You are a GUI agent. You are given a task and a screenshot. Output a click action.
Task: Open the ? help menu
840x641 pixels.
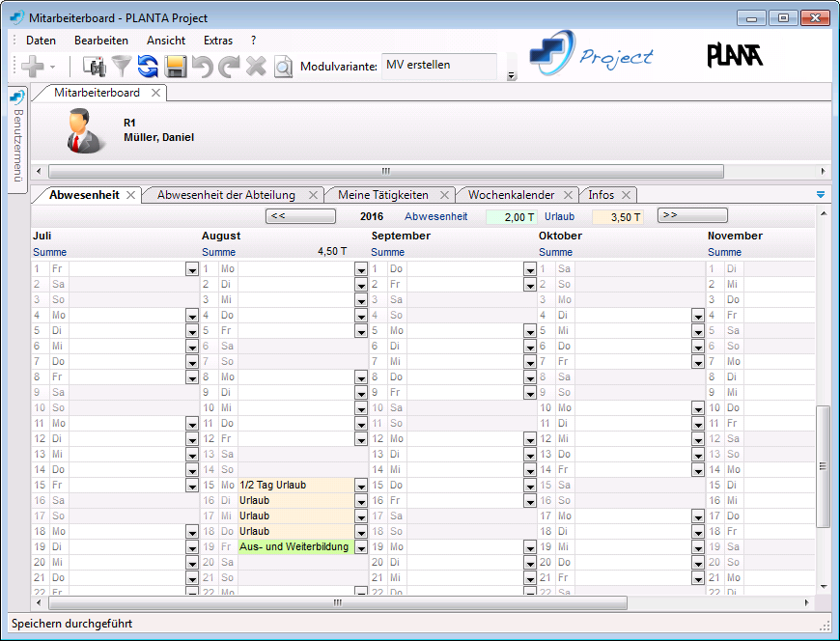click(x=253, y=41)
